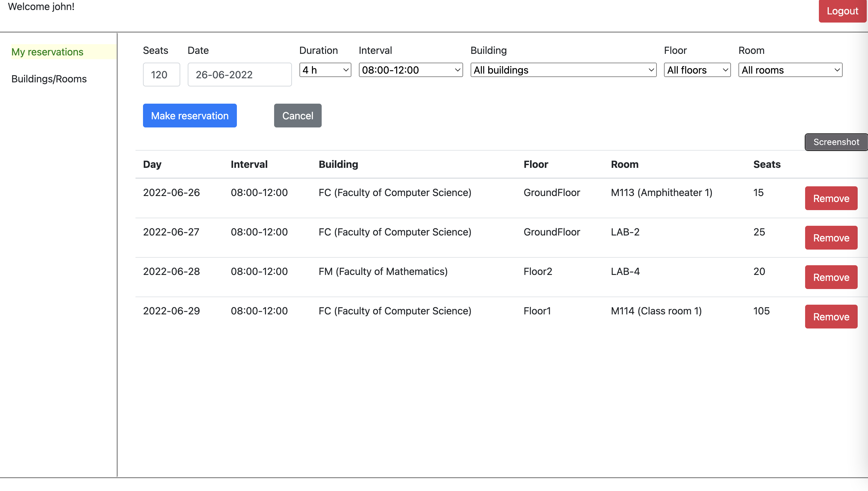868x491 pixels.
Task: Click the Interval column header in table
Action: [249, 164]
